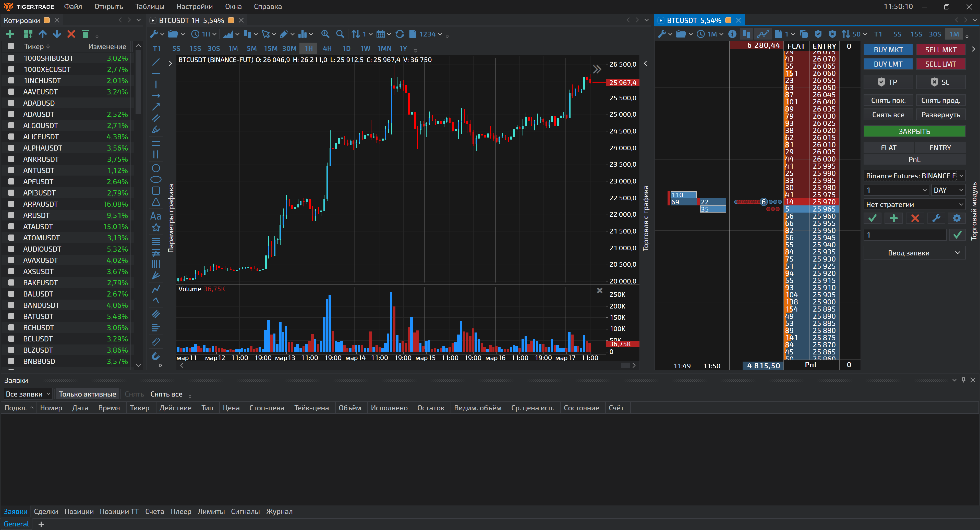Open the Все заявки filter dropdown

pos(28,394)
